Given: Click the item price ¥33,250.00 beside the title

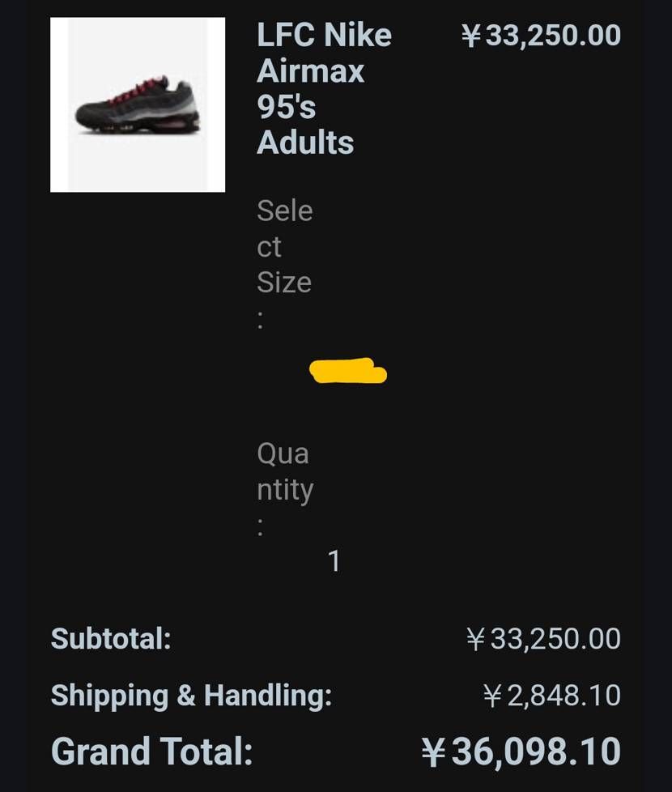Looking at the screenshot, I should coord(541,36).
